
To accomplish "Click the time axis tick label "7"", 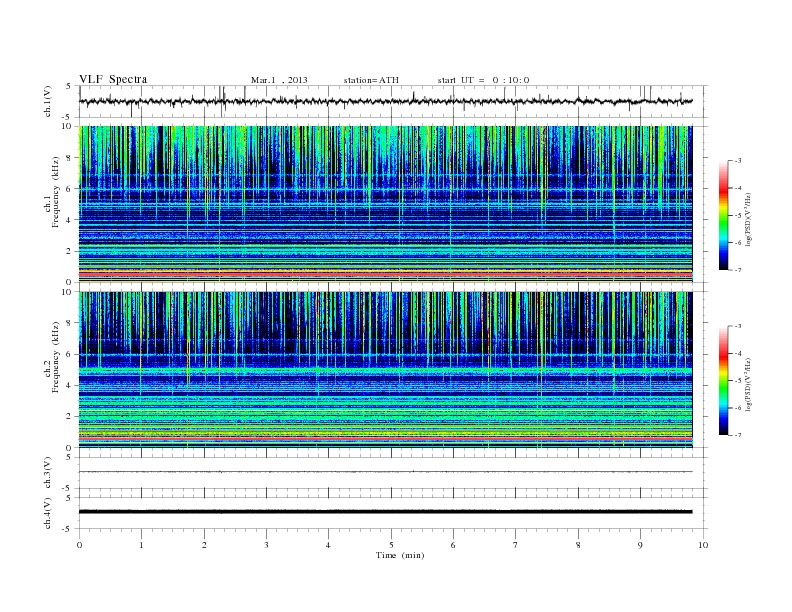I will (x=515, y=545).
